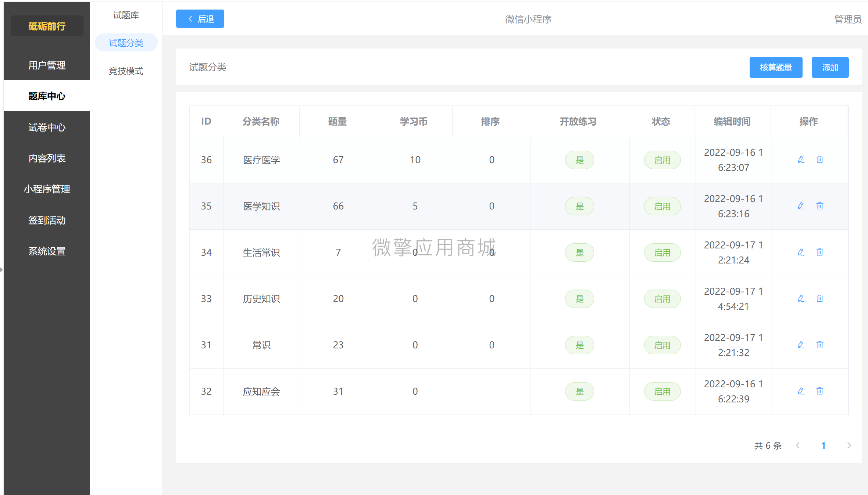The image size is (868, 495).
Task: Click 是 open-practice tag for 医疗医学
Action: [579, 160]
